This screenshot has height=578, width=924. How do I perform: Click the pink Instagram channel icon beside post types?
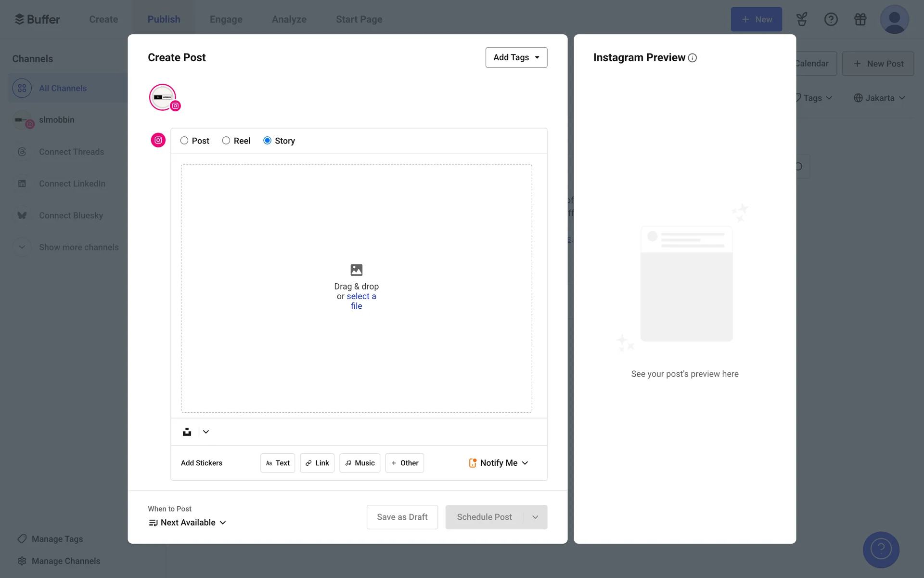click(x=158, y=140)
